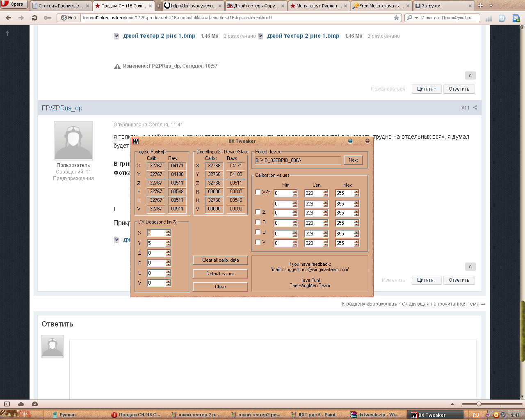
Task: Click the DX Tweaker W logo icon
Action: 135,141
